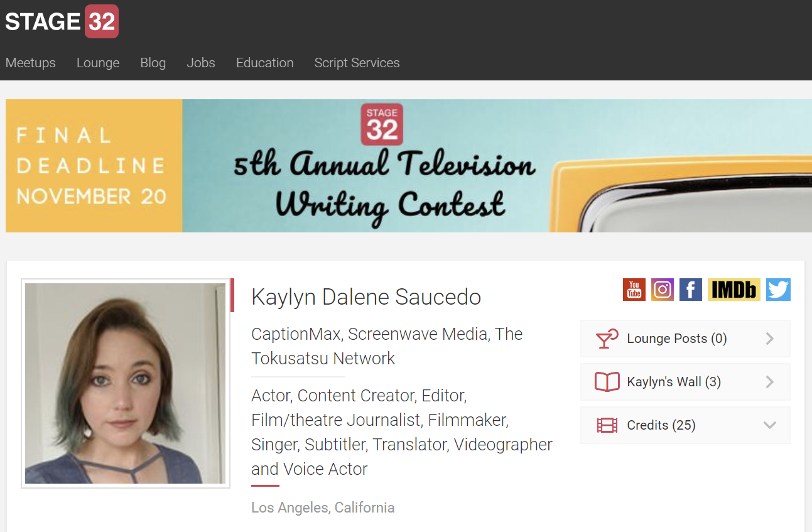Image resolution: width=812 pixels, height=532 pixels.
Task: View Lounge Posts (0)
Action: click(685, 339)
